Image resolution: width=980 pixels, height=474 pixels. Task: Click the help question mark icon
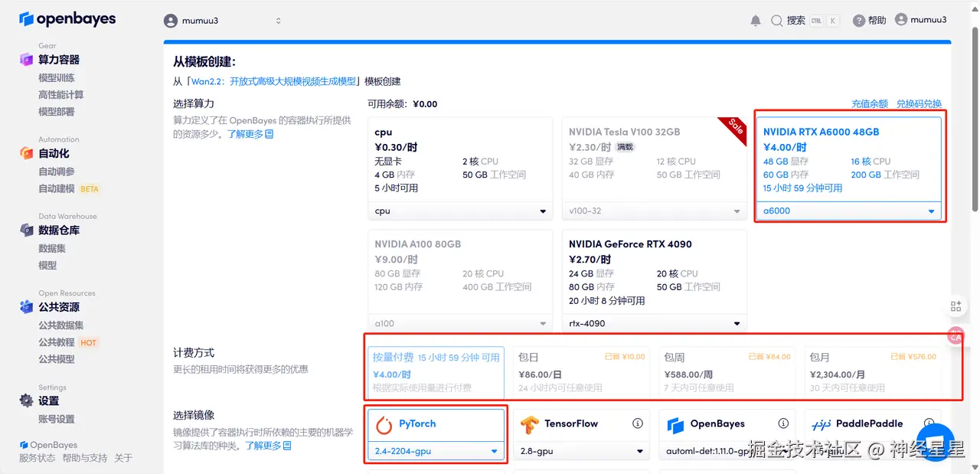click(x=859, y=21)
